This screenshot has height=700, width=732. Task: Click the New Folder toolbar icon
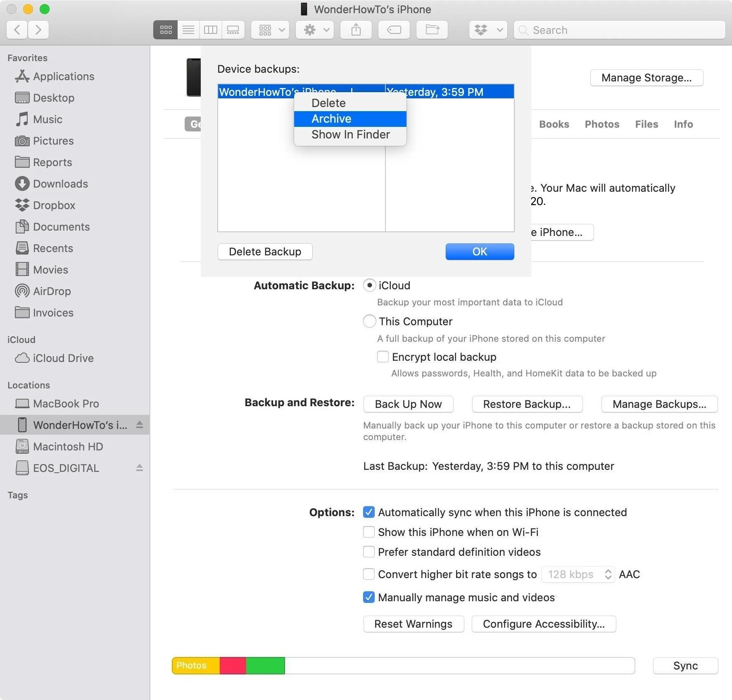tap(432, 30)
